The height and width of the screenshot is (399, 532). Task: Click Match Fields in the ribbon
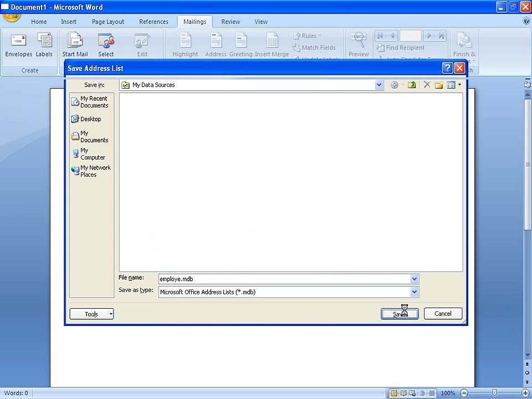pos(314,48)
